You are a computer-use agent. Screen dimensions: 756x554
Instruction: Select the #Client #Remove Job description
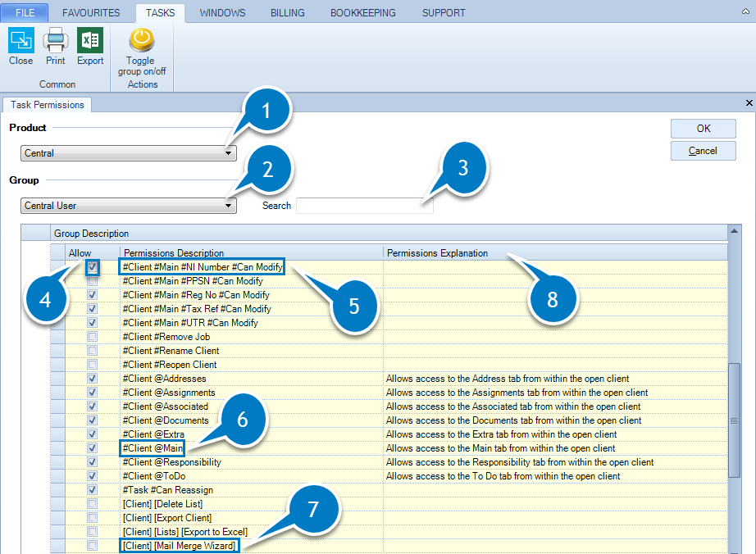point(166,337)
